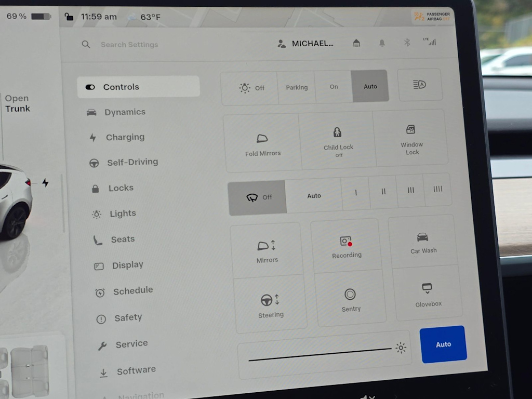Open the Lights settings menu
Viewport: 532px width, 399px height.
[114, 214]
